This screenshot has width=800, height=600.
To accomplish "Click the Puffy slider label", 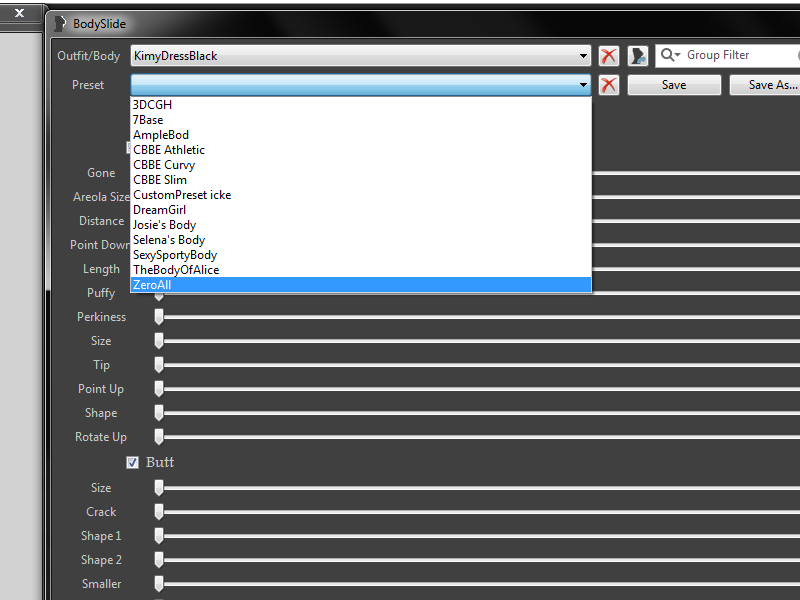I will 101,293.
